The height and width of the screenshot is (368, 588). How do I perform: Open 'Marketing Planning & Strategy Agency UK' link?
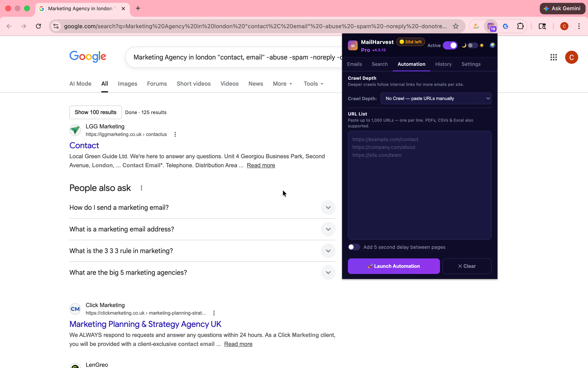[x=145, y=324]
